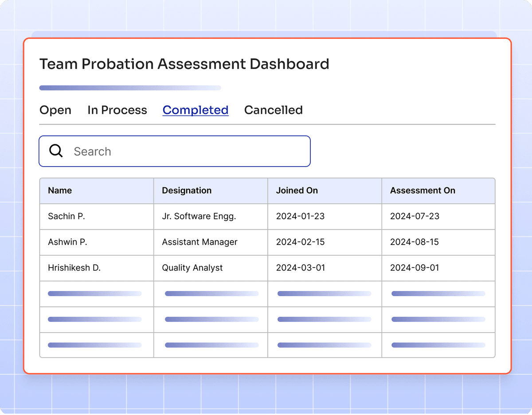
Task: Click the Jr. Software Engg. cell
Action: pos(211,217)
